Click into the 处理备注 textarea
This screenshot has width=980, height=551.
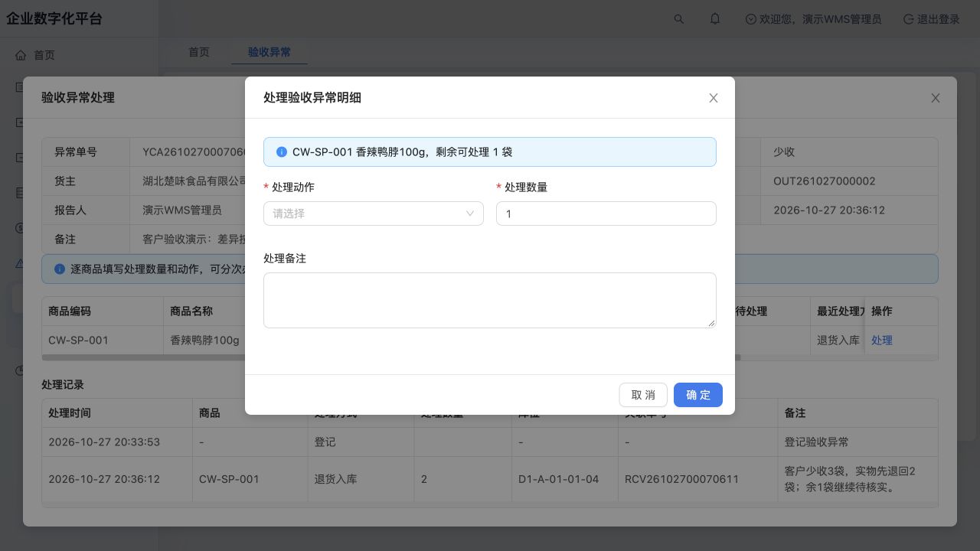[x=490, y=300]
